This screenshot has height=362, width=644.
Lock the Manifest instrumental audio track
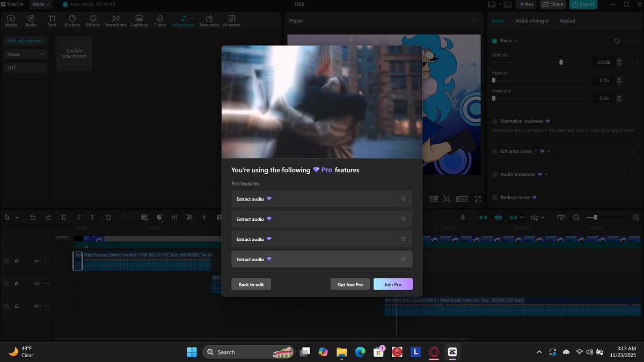coord(17,306)
